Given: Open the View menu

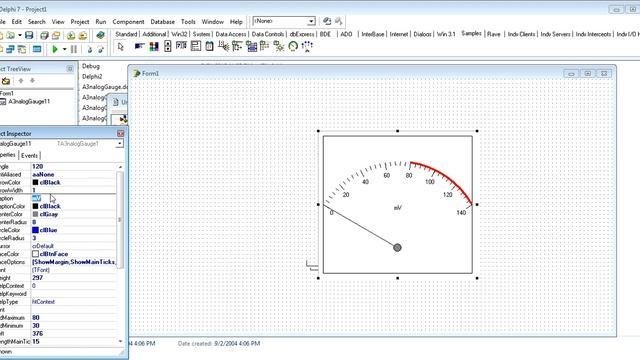Looking at the screenshot, I should point(58,22).
